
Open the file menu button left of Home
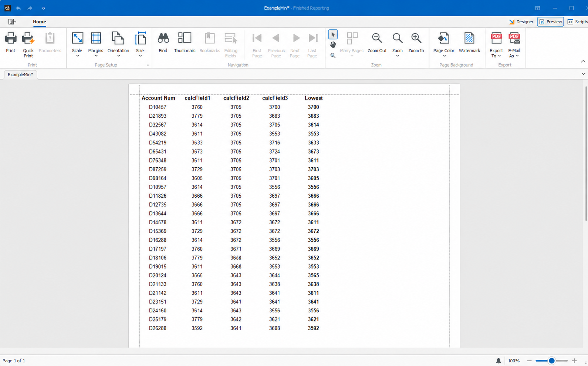click(12, 22)
